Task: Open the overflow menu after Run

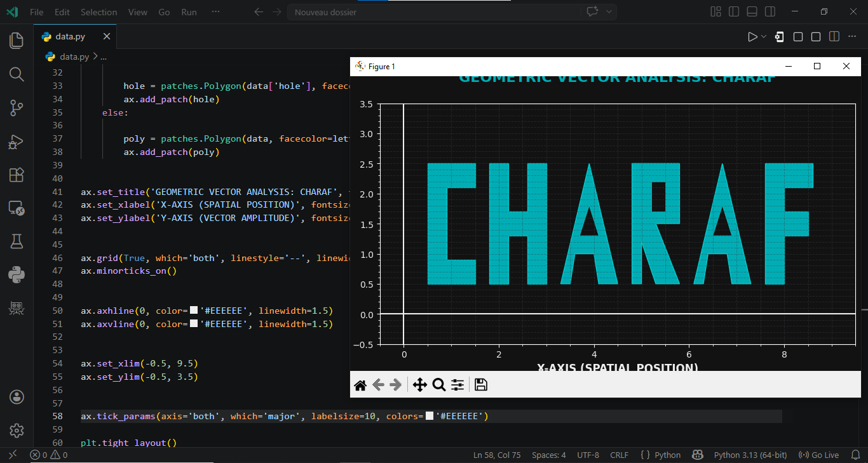Action: (215, 12)
